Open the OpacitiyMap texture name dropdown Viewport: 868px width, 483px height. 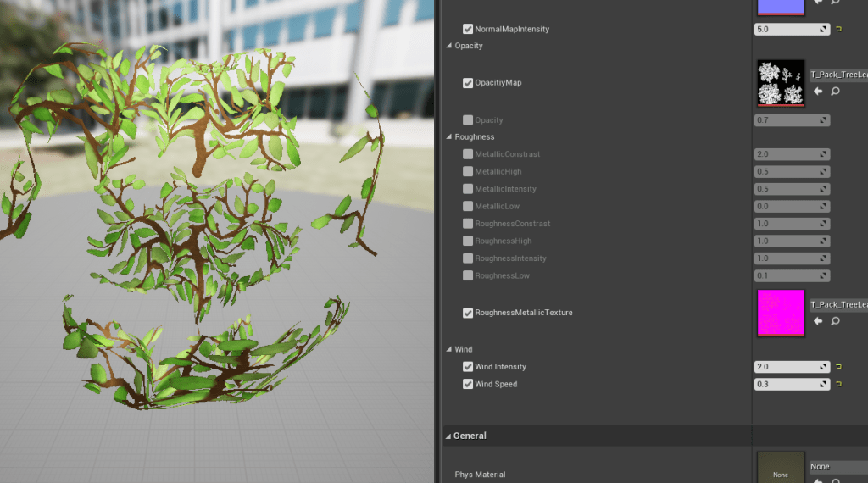coord(837,75)
